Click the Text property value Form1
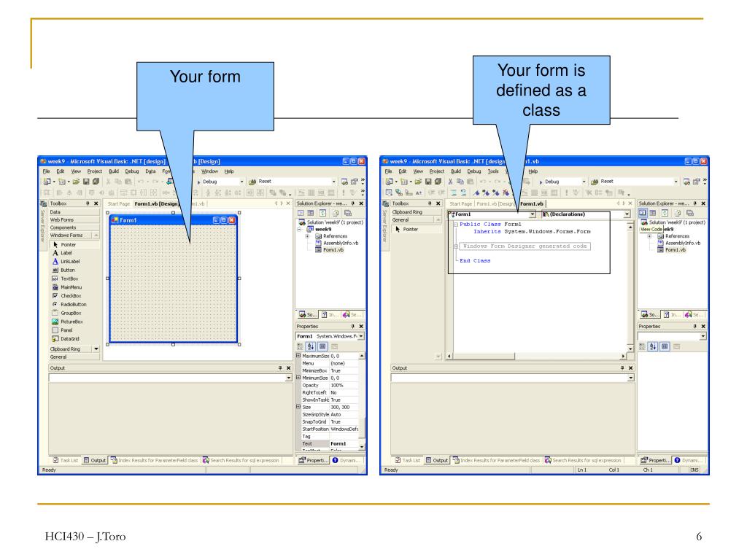The image size is (747, 560). tap(343, 444)
